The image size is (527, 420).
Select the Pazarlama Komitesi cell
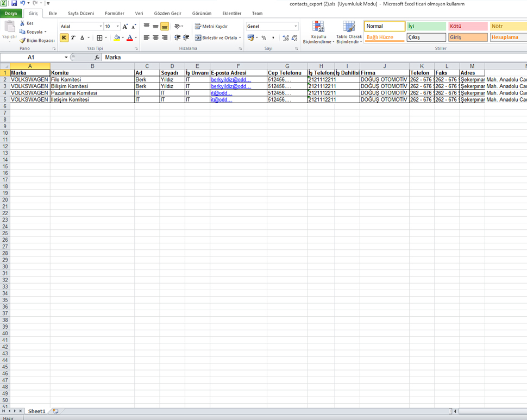[x=92, y=93]
